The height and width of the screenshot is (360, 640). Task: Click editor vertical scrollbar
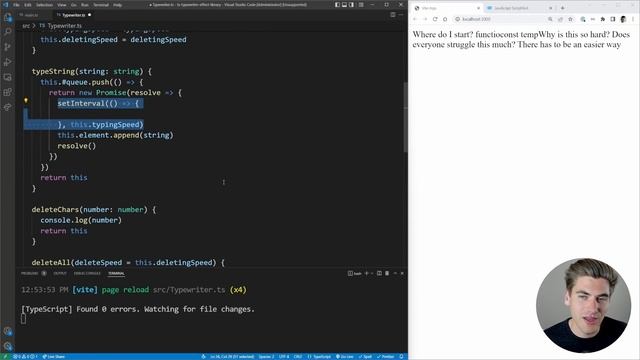click(405, 117)
